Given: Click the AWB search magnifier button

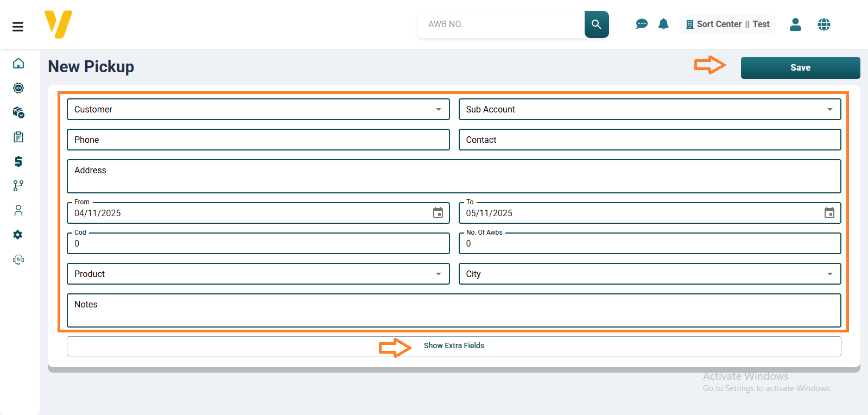Looking at the screenshot, I should (x=596, y=24).
